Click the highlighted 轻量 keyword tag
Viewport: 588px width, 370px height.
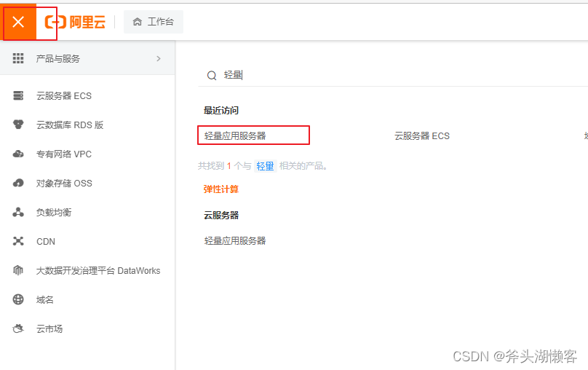[265, 165]
